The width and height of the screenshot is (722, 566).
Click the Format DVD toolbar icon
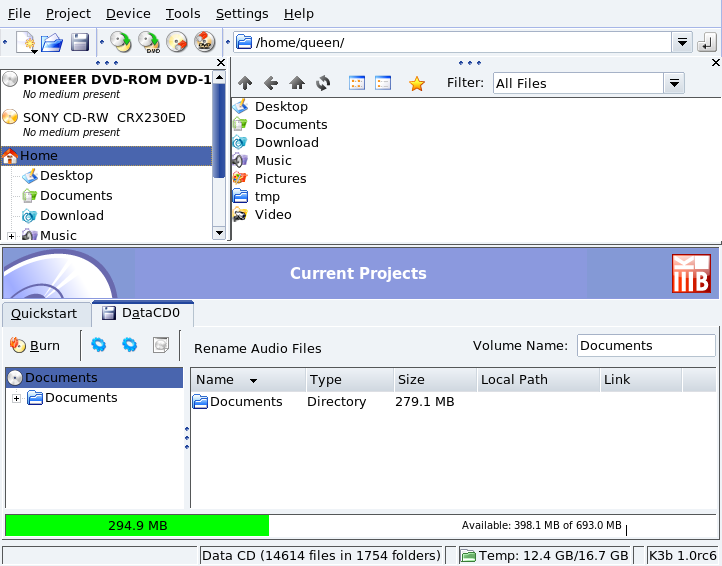tap(205, 42)
